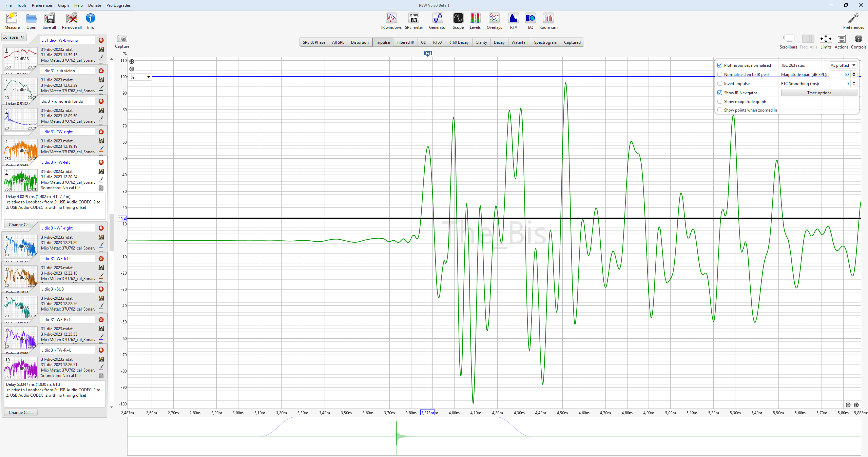This screenshot has width=868, height=457.
Task: Open the Graph menu
Action: tap(63, 5)
